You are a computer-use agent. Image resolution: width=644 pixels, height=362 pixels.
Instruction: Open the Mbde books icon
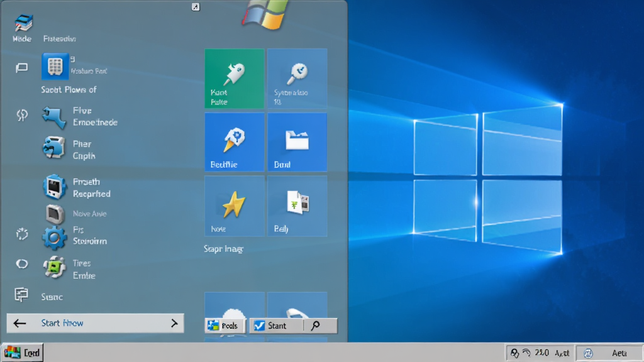point(23,23)
